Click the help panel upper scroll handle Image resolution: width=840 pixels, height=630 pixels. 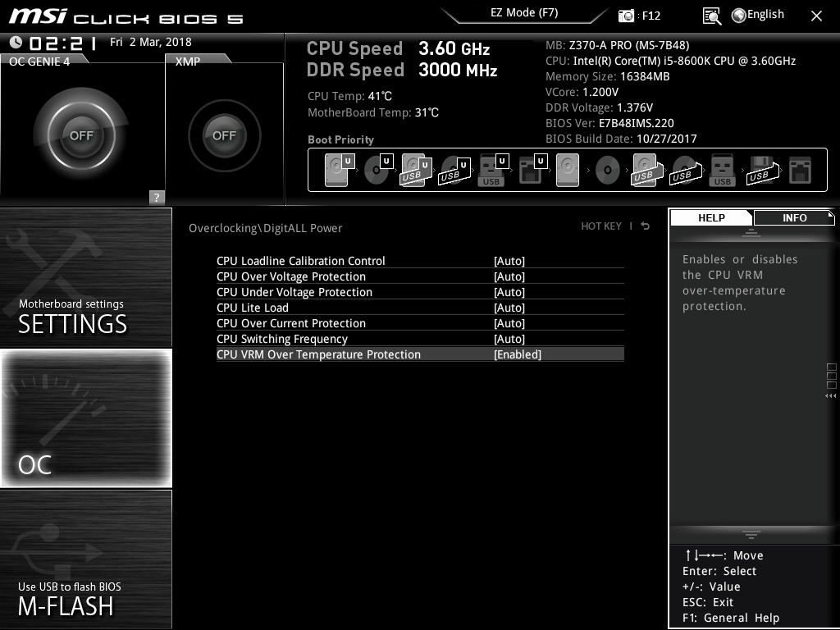click(751, 232)
